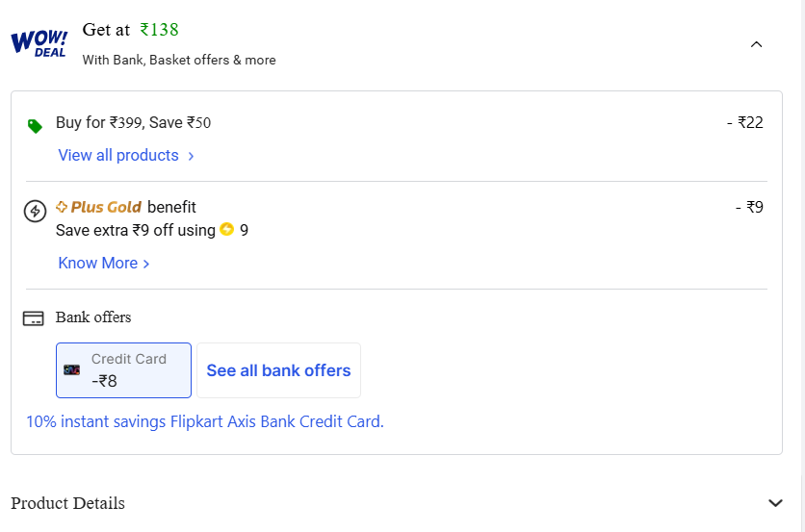Click the credit card thumbnail image

72,369
